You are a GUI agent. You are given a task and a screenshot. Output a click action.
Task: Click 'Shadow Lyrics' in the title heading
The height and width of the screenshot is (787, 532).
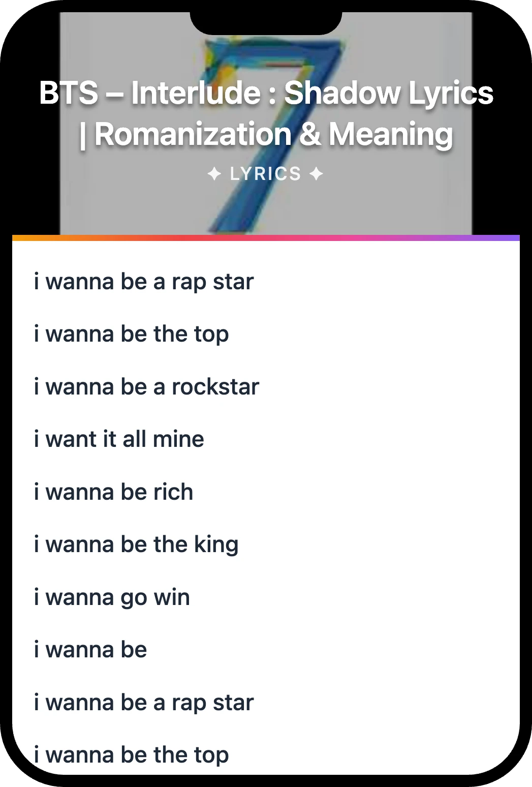point(388,93)
